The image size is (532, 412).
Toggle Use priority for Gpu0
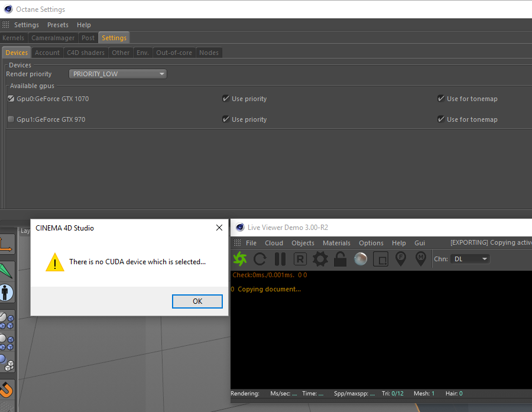click(x=226, y=98)
